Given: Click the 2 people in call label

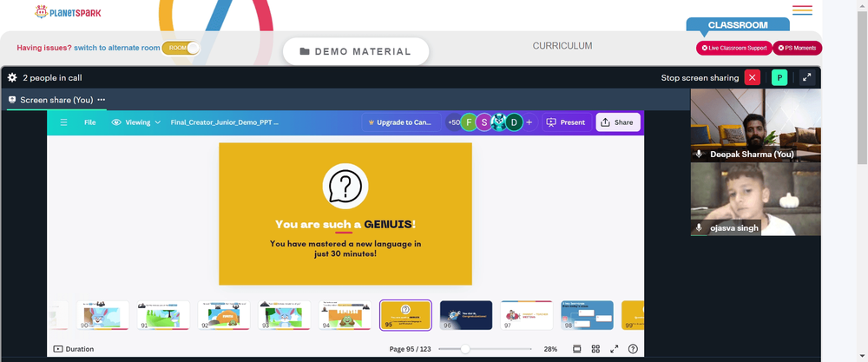Looking at the screenshot, I should (x=53, y=78).
